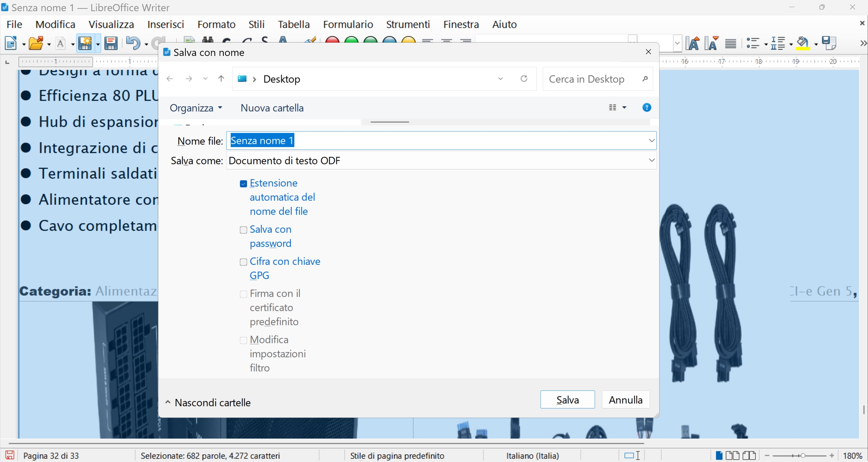
Task: Click the Undo arrow icon
Action: click(x=133, y=43)
